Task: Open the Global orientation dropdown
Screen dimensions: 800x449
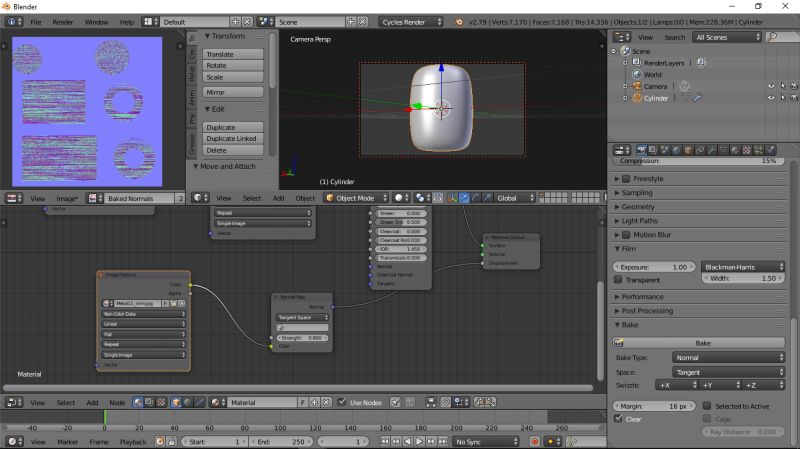Action: [x=514, y=198]
